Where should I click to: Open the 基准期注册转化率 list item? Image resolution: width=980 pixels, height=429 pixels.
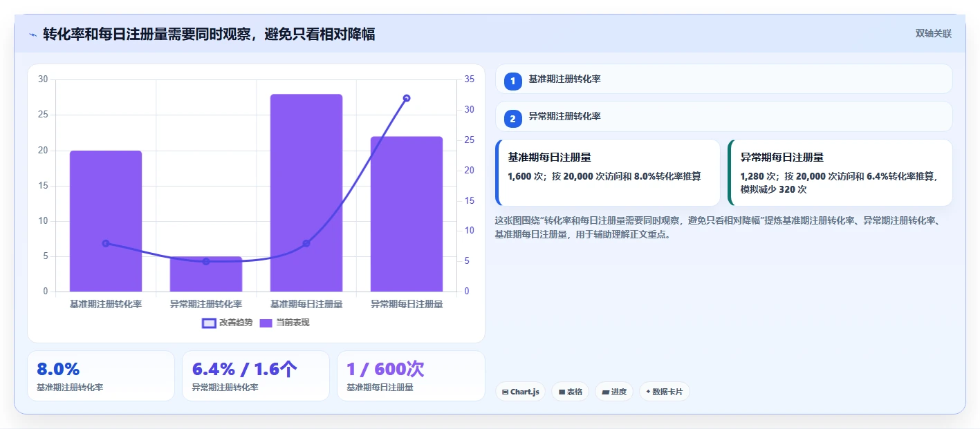tap(724, 79)
